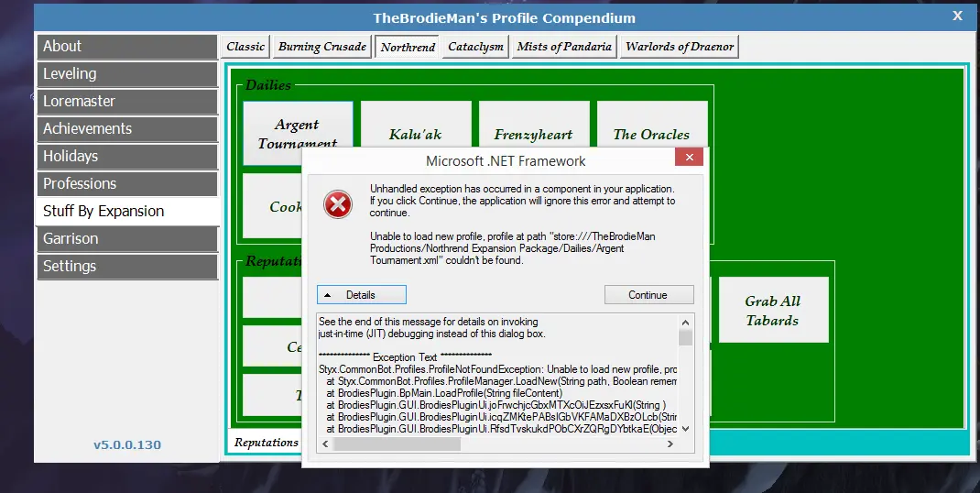This screenshot has height=493, width=980.
Task: Open the Professions section
Action: tap(127, 184)
